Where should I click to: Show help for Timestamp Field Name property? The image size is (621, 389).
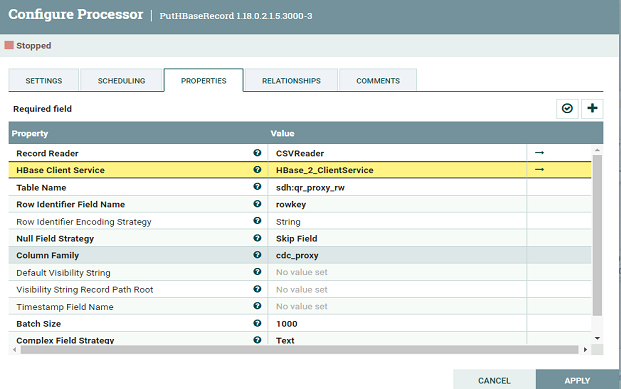[x=257, y=306]
